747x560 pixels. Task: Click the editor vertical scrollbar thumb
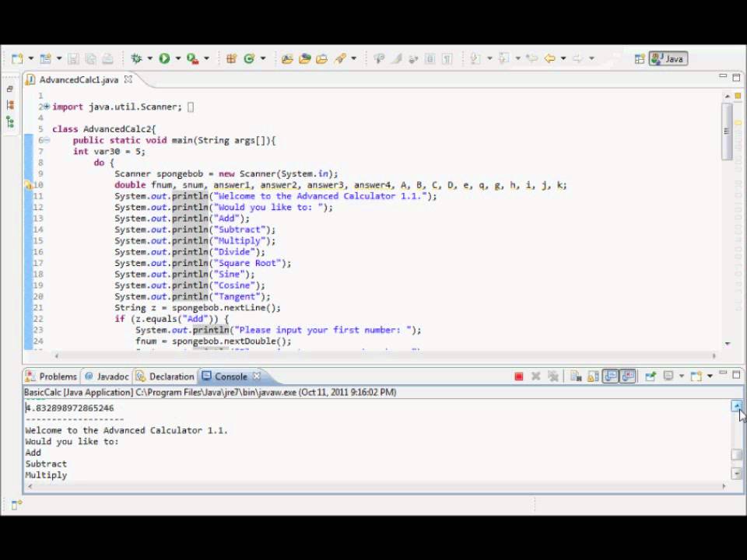tap(727, 131)
